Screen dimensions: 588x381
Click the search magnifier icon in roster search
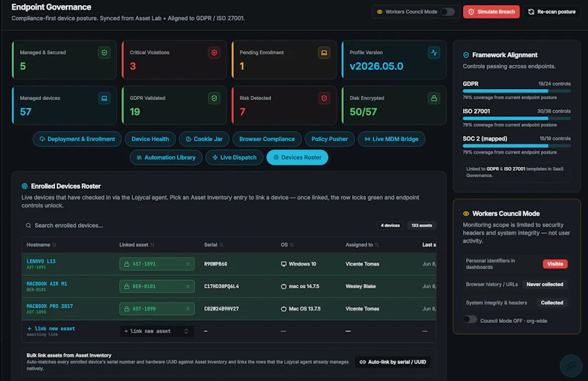coord(28,226)
